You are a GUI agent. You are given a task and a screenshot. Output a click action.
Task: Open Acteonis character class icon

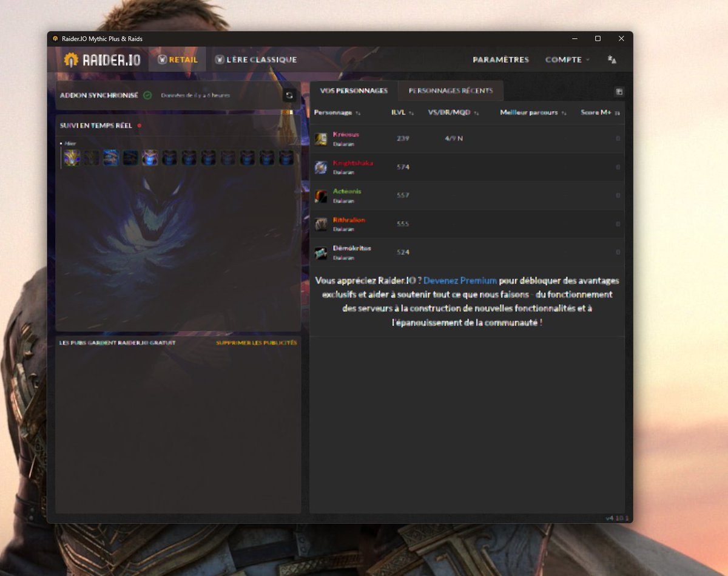(x=321, y=196)
